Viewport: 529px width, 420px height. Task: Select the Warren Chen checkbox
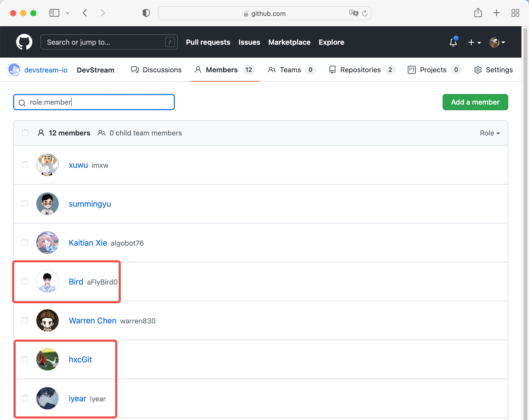[x=25, y=320]
